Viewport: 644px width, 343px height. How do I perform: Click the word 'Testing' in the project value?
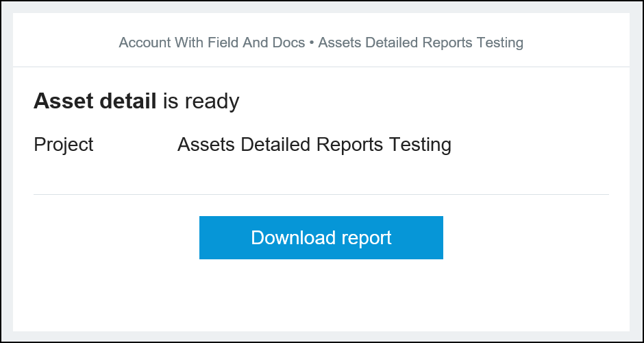pyautogui.click(x=420, y=145)
